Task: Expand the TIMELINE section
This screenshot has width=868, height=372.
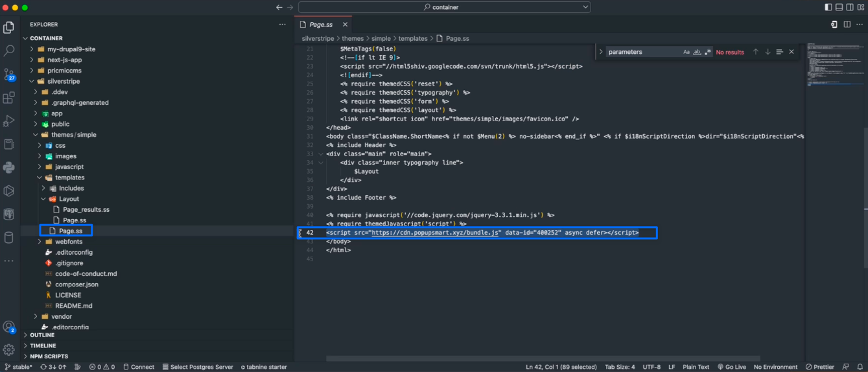Action: point(43,345)
